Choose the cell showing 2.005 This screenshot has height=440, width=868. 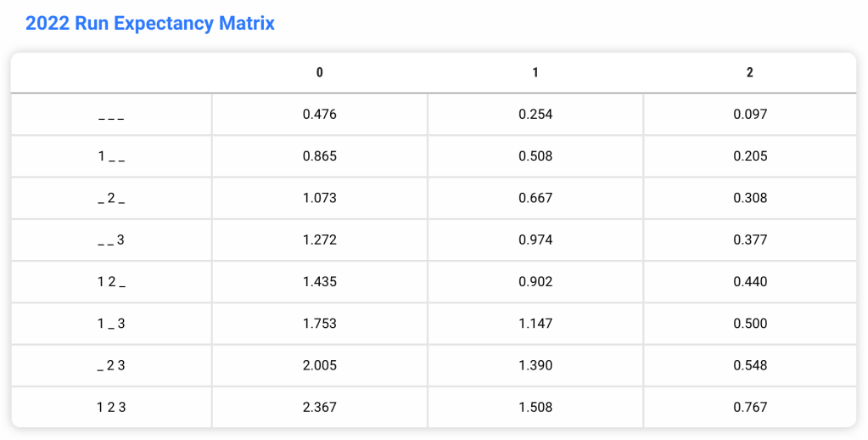[319, 366]
